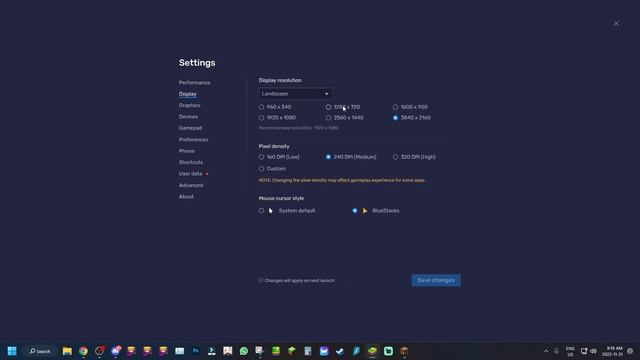Click the round notification icon beside the clock
This screenshot has height=360, width=640.
tap(630, 351)
